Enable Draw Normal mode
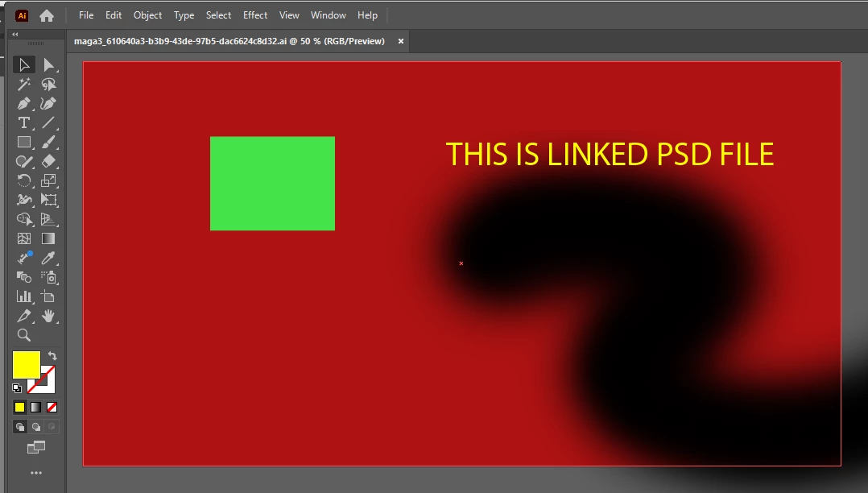This screenshot has width=868, height=493. [20, 426]
